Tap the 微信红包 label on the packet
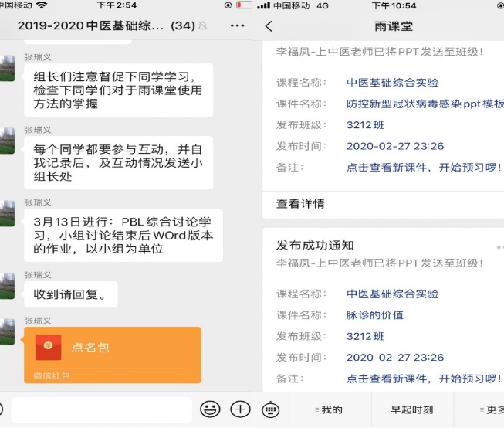 (x=52, y=375)
